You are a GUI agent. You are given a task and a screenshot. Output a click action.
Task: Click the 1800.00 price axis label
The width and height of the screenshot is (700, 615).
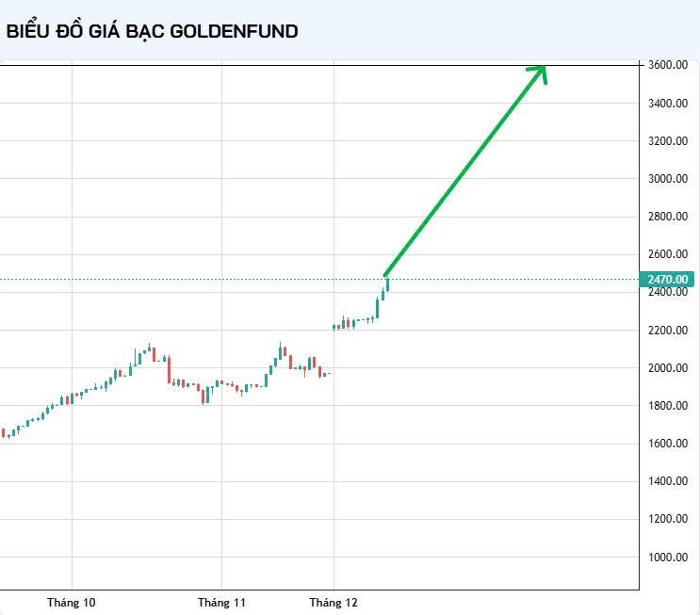tap(668, 405)
